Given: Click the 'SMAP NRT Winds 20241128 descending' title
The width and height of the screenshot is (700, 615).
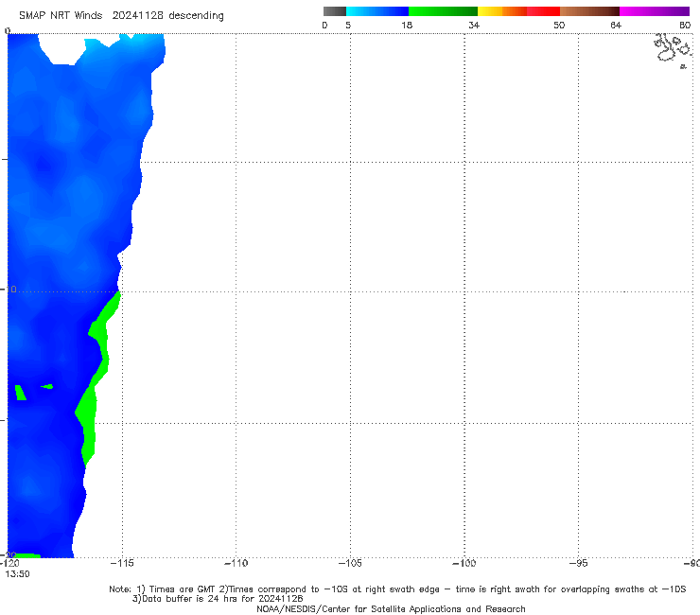Looking at the screenshot, I should pyautogui.click(x=121, y=16).
